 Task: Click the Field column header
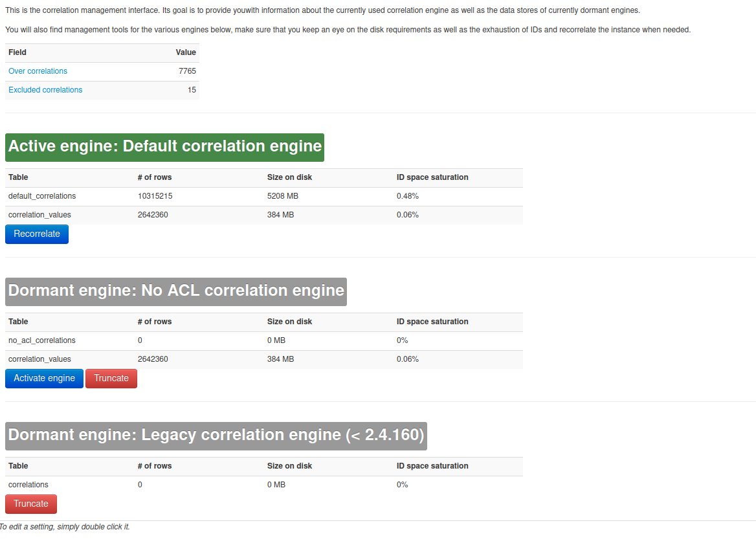click(x=17, y=52)
